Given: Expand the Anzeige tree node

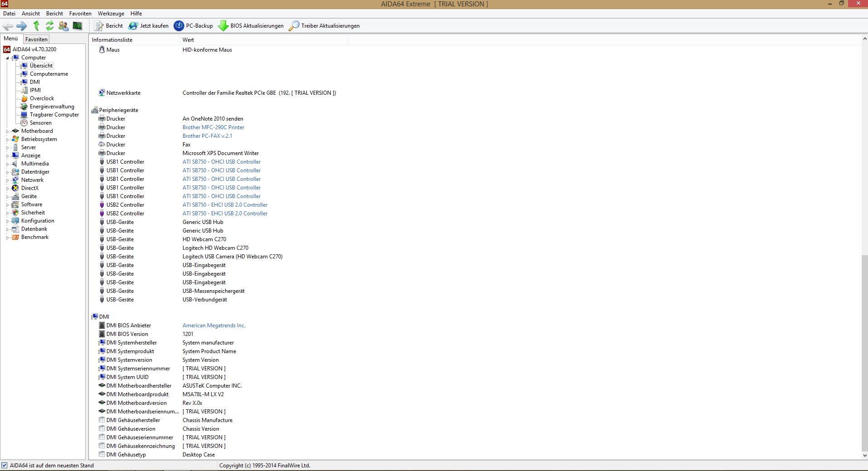Looking at the screenshot, I should [7, 156].
